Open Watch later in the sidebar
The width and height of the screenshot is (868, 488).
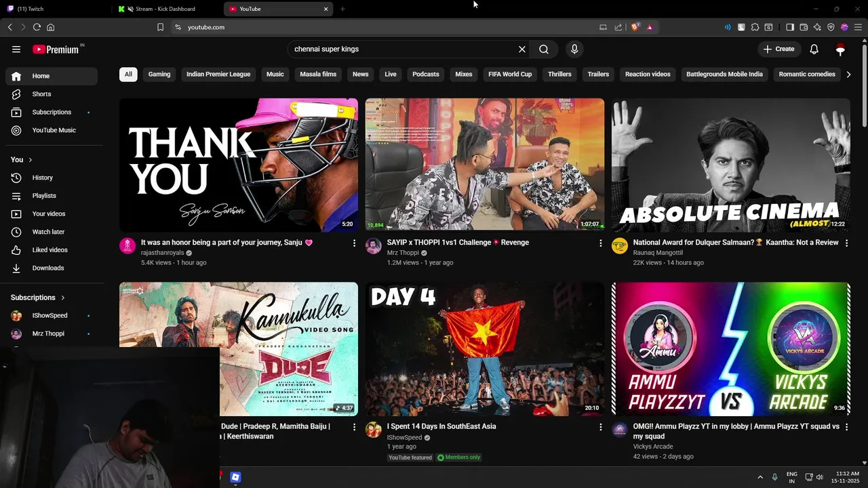click(x=52, y=232)
